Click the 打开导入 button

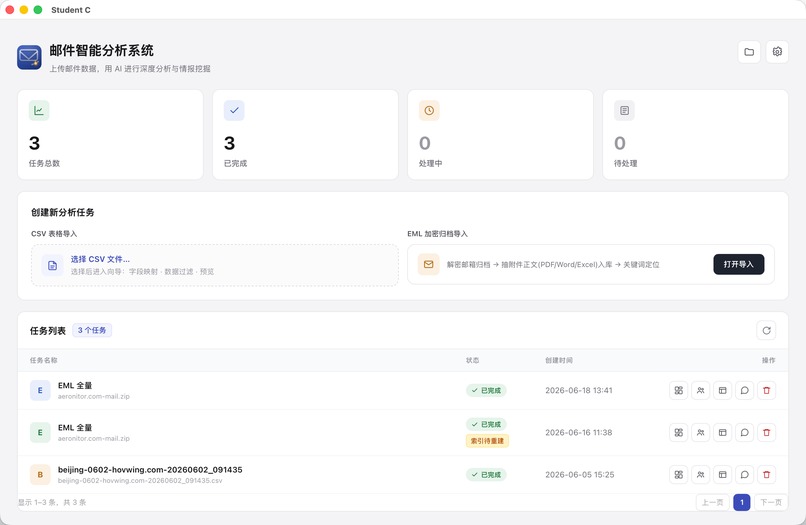(x=739, y=264)
